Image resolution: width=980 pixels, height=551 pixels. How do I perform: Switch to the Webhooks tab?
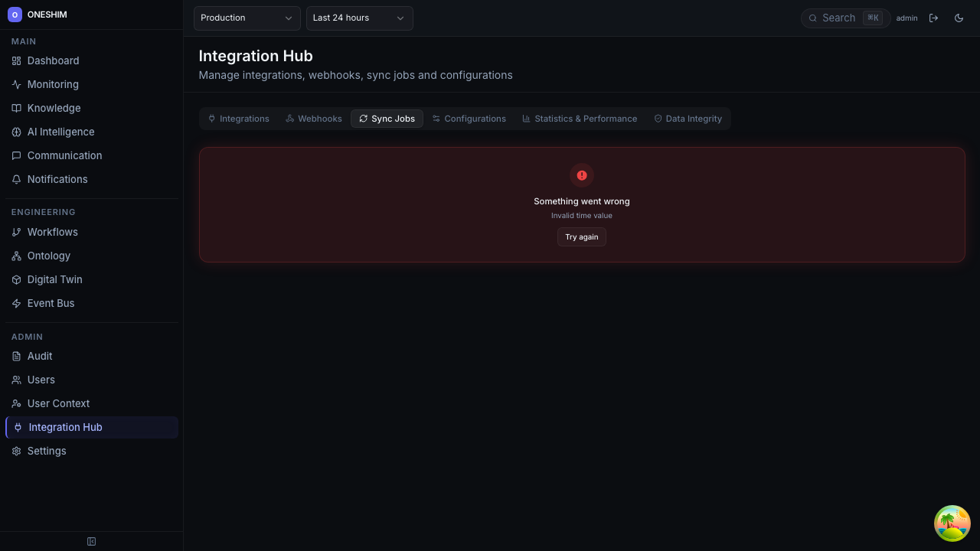coord(313,119)
